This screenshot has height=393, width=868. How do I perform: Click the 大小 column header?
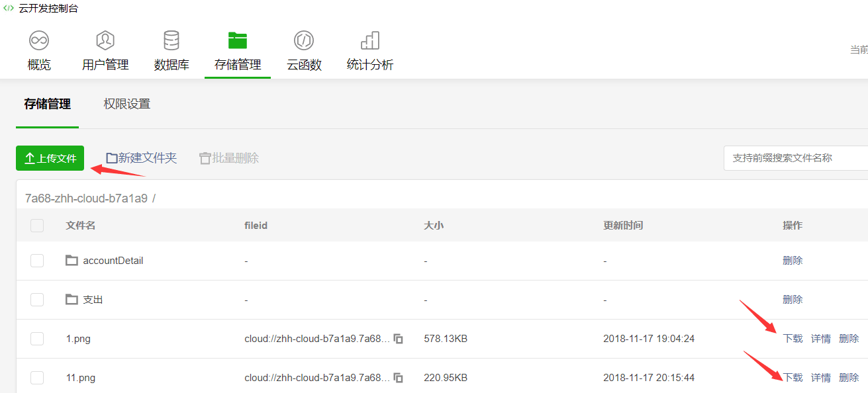tap(434, 226)
